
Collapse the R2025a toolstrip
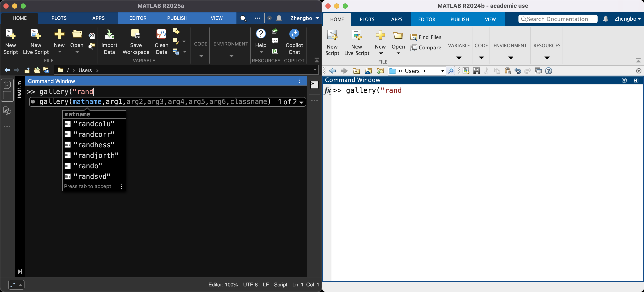tap(316, 60)
